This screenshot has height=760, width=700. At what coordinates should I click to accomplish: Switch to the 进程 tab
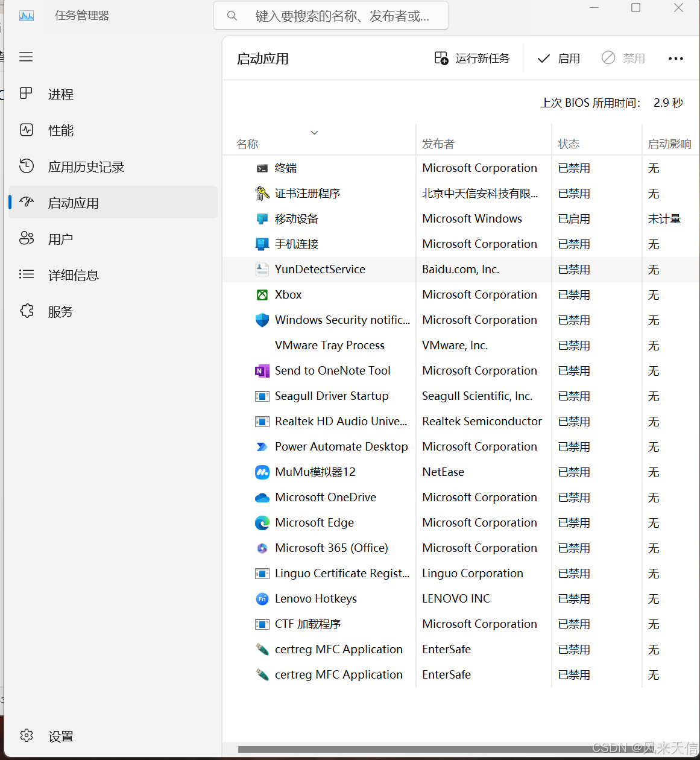(113, 94)
